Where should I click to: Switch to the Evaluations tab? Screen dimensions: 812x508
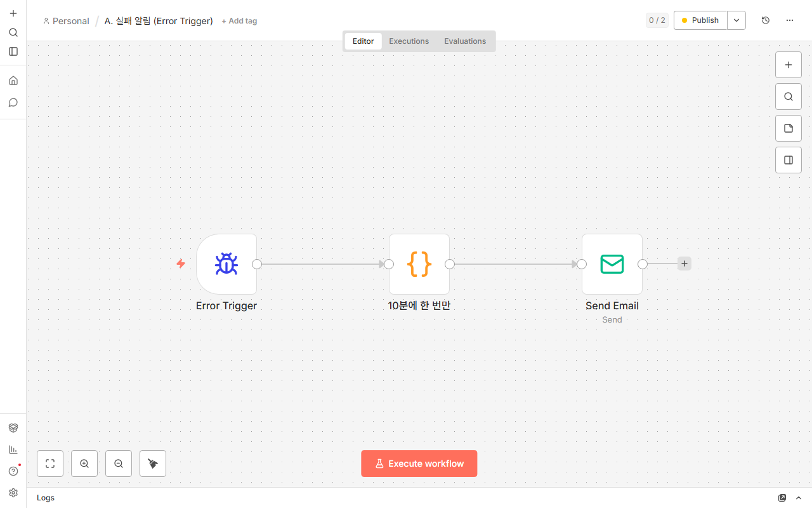click(x=465, y=41)
